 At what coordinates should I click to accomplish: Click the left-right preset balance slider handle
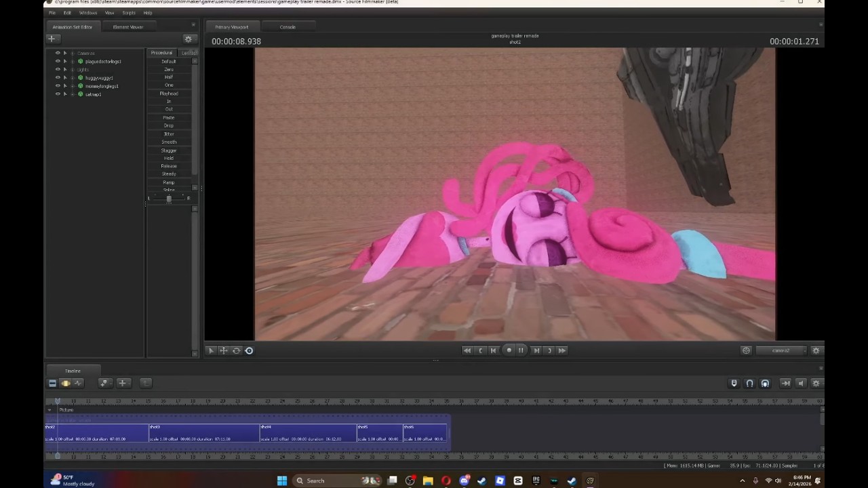169,199
